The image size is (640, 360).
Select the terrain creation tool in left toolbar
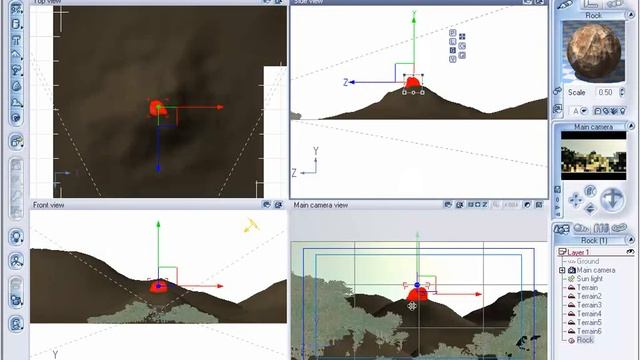click(16, 54)
